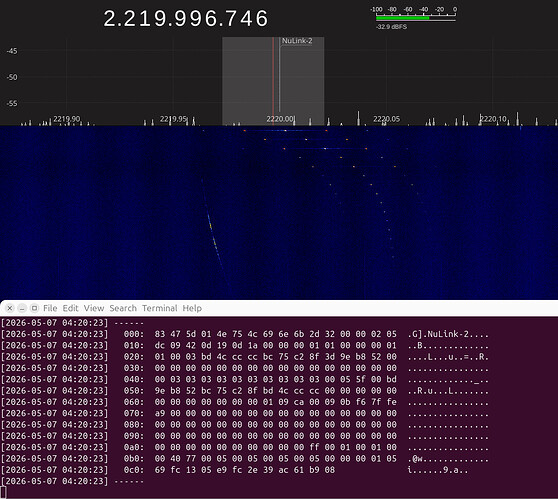Click hex row 060 in terminal
This screenshot has height=499, width=558.
[245, 402]
